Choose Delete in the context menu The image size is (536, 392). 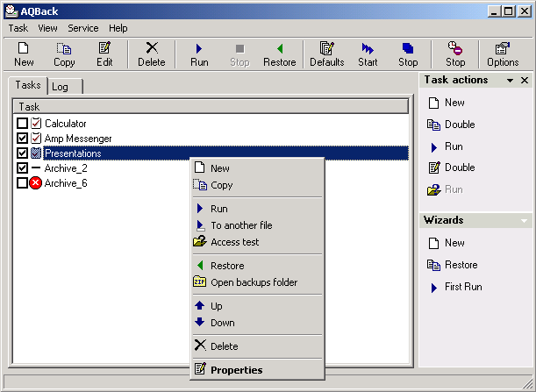coord(257,346)
